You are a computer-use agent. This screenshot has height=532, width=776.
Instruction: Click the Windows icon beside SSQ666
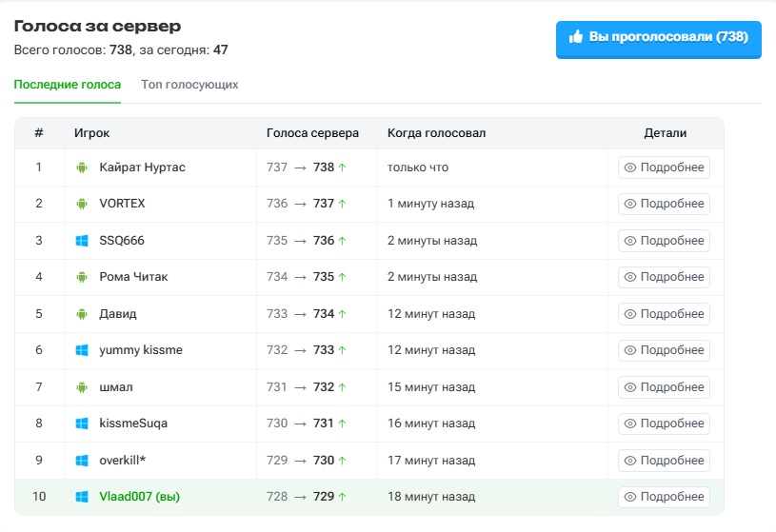coord(82,241)
